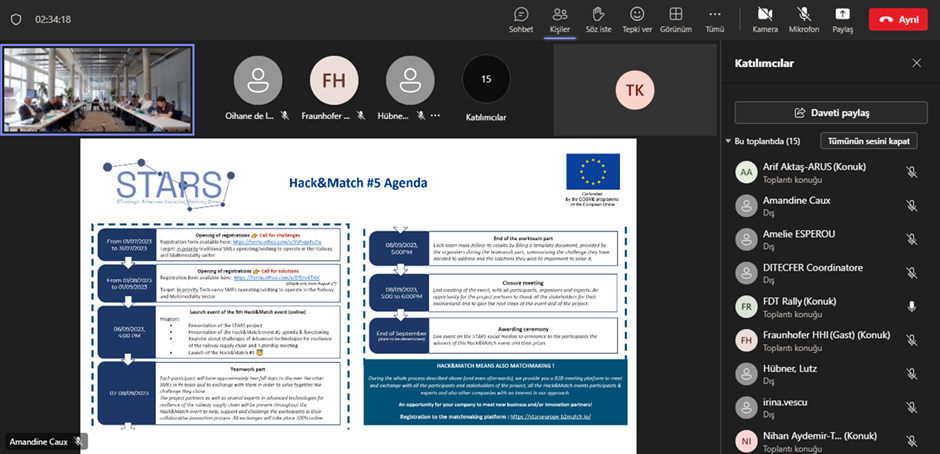Close the Katılımcılar panel
The height and width of the screenshot is (454, 940).
[x=917, y=63]
